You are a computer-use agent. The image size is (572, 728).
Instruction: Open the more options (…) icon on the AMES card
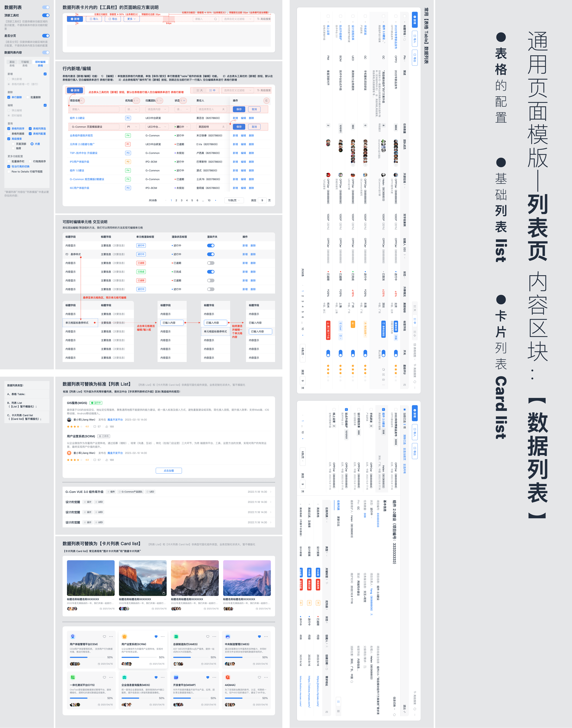[214, 636]
